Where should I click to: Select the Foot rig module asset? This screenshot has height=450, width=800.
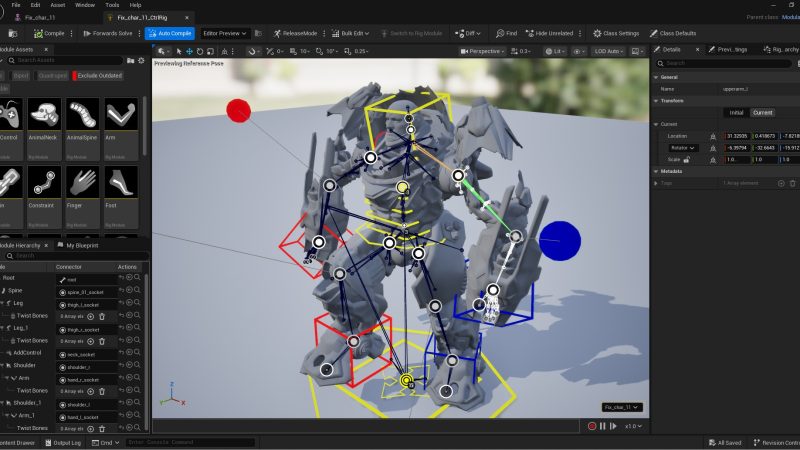click(x=122, y=182)
